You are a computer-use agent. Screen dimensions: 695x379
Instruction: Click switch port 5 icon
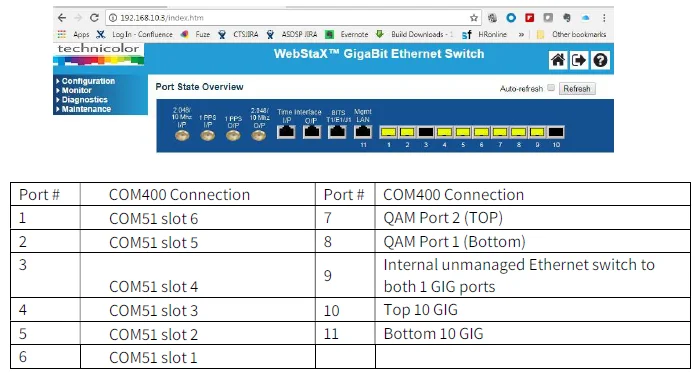pyautogui.click(x=463, y=132)
